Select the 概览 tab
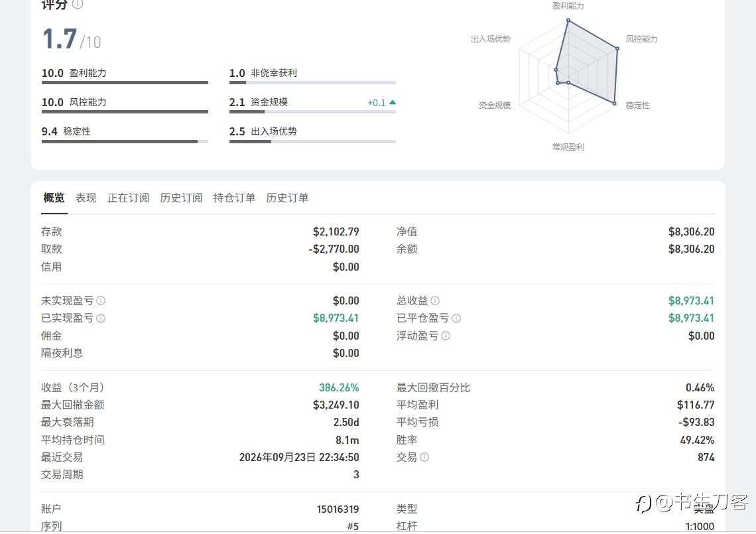The width and height of the screenshot is (756, 534). point(54,198)
